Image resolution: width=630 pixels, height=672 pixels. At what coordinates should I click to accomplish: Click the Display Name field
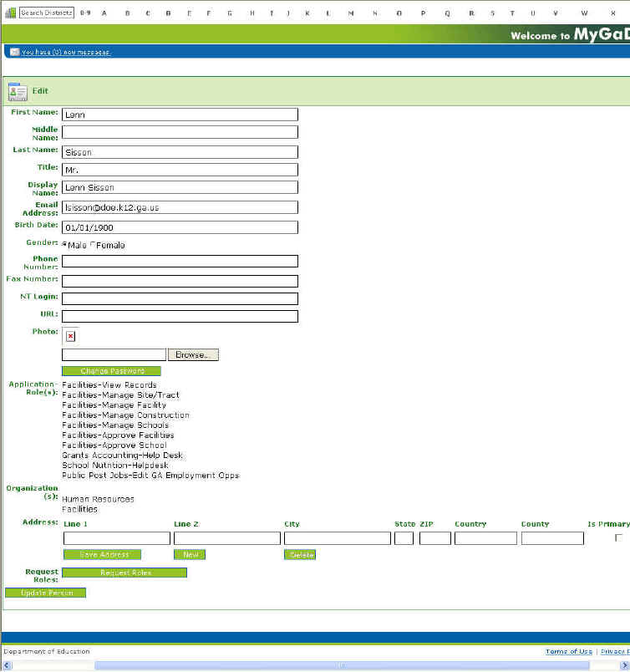click(x=180, y=187)
